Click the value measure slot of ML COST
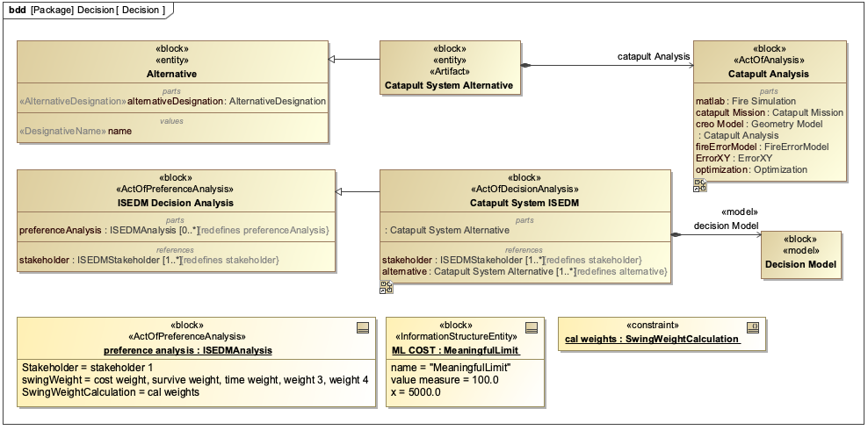 [445, 379]
